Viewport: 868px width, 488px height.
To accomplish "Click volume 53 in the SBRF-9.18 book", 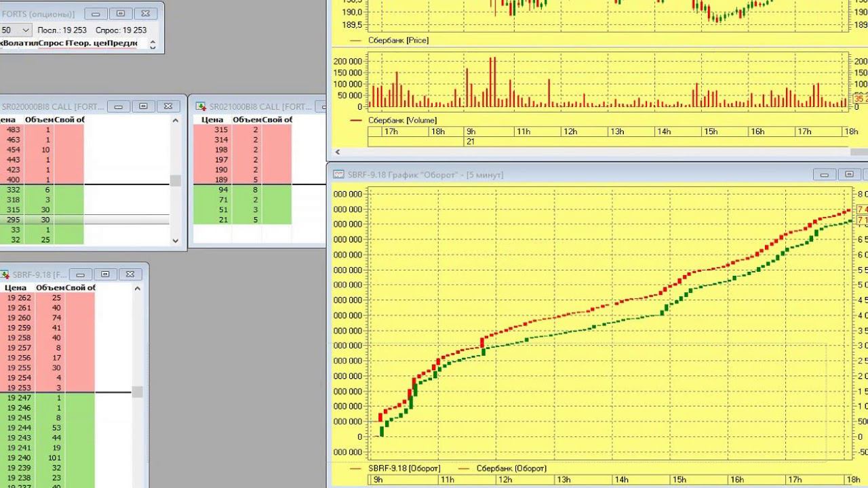I will (x=56, y=428).
